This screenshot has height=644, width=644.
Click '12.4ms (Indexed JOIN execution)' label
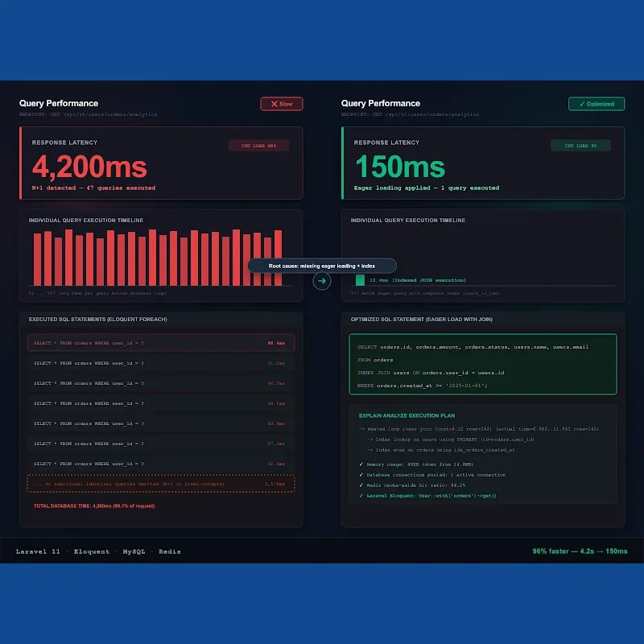coord(417,280)
